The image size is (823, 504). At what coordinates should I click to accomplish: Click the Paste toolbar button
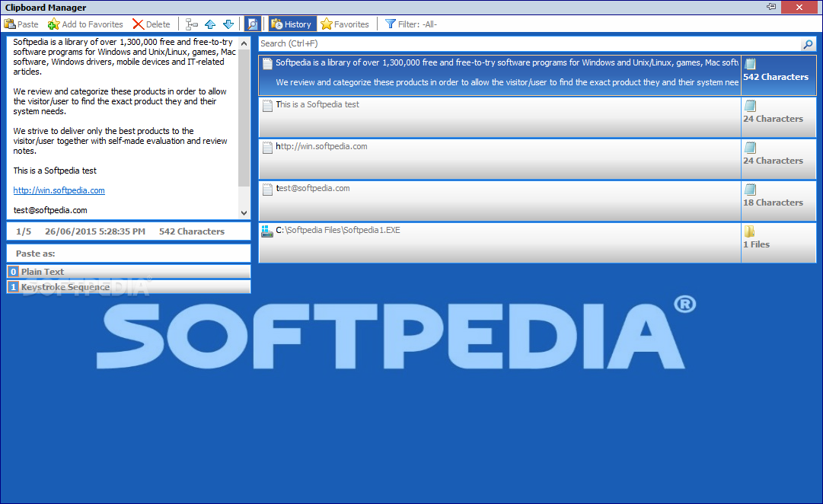(21, 24)
